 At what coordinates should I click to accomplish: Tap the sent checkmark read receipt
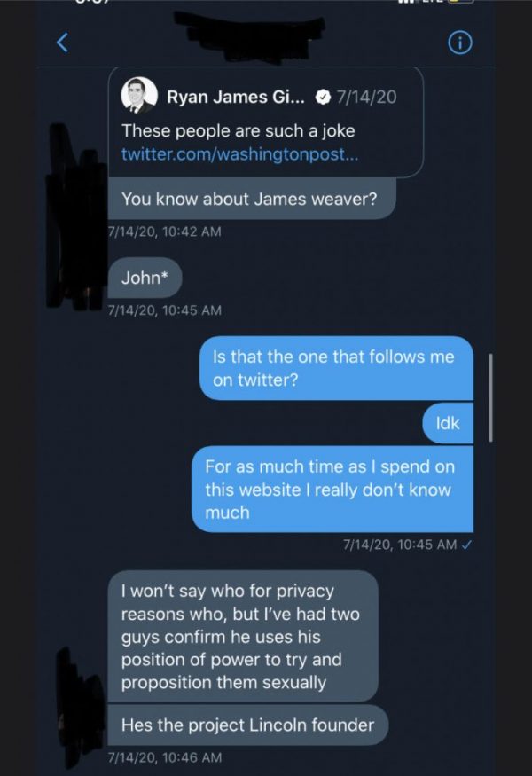[x=465, y=545]
